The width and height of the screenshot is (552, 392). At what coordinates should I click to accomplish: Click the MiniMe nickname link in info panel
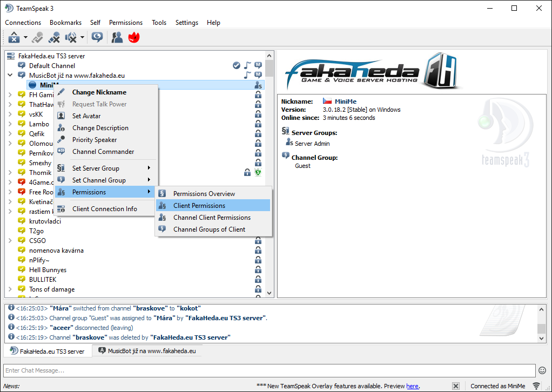345,102
